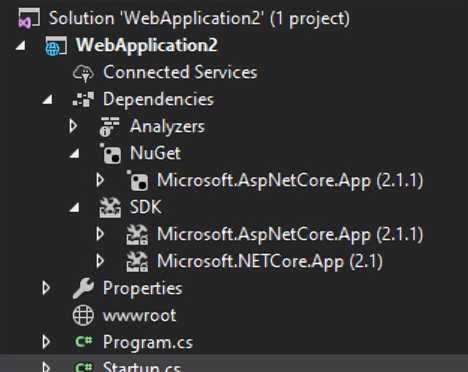Collapse the WebApplication2 project node
The width and height of the screenshot is (468, 372).
[21, 46]
